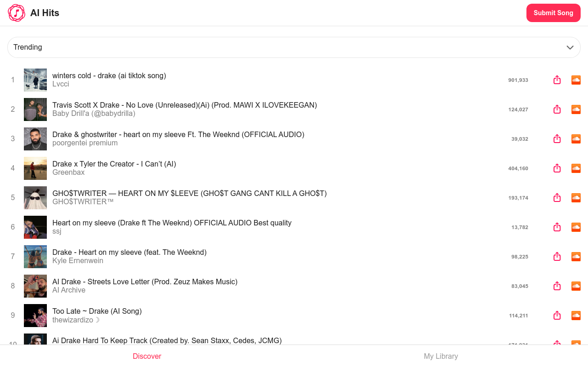Open Kyle Ernenwein track on SoundCloud
588x368 pixels.
576,257
